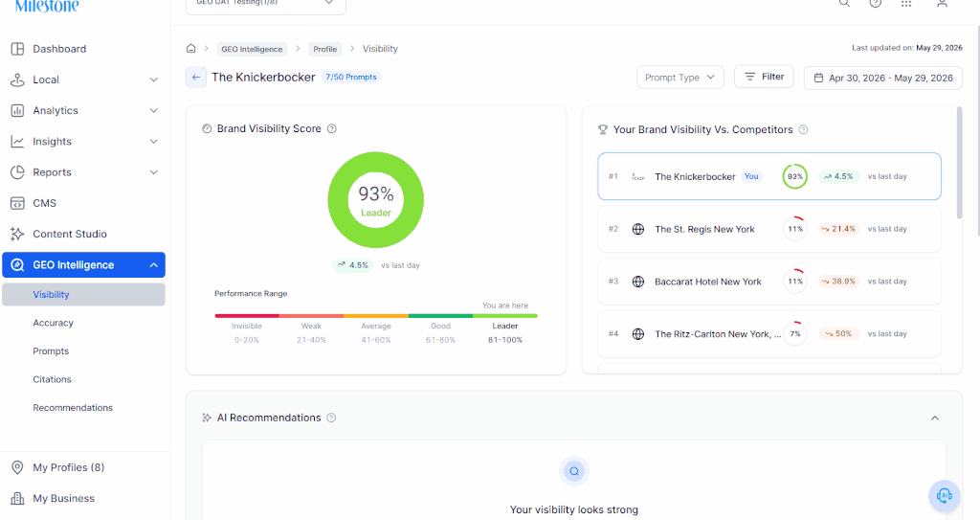980x520 pixels.
Task: Expand the Analytics menu chevron
Action: [154, 111]
